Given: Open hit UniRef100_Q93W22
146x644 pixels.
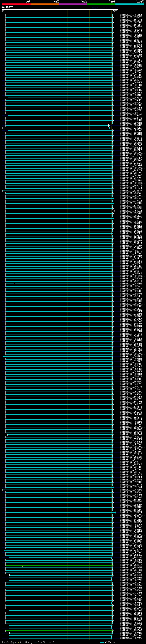Looking at the screenshot, I should coord(131,17).
